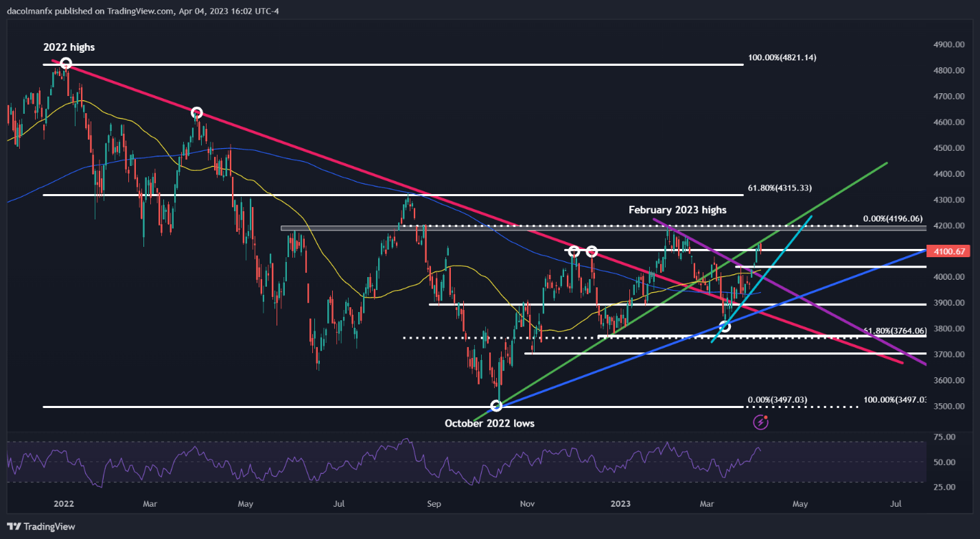Click the current price label 4100.67
980x539 pixels.
tap(949, 252)
